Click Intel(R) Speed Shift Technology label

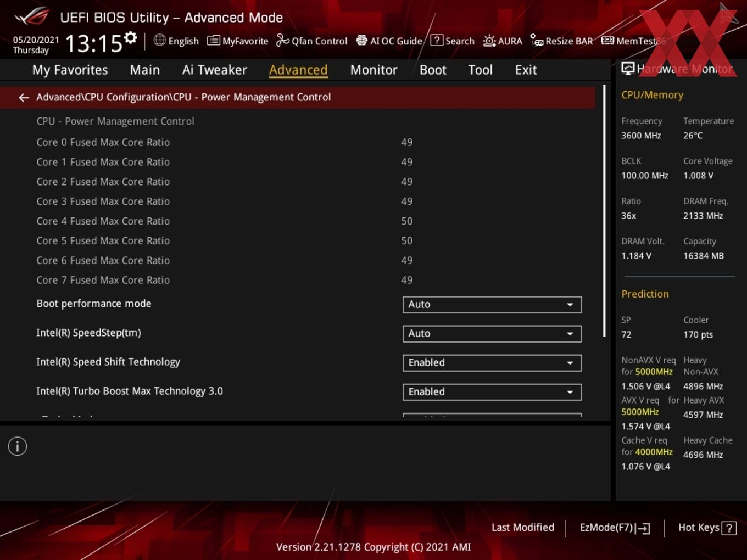click(108, 362)
